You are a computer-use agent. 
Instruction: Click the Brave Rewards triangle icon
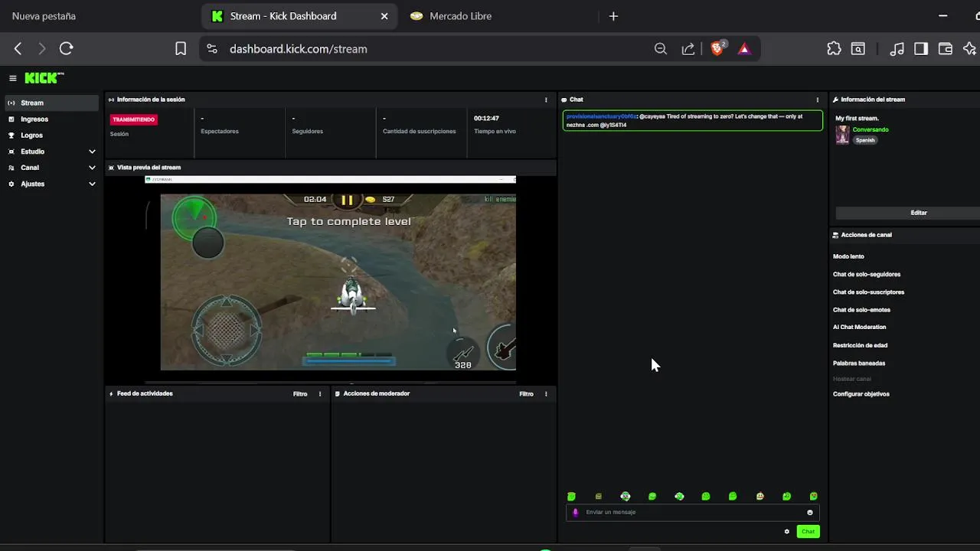point(744,49)
